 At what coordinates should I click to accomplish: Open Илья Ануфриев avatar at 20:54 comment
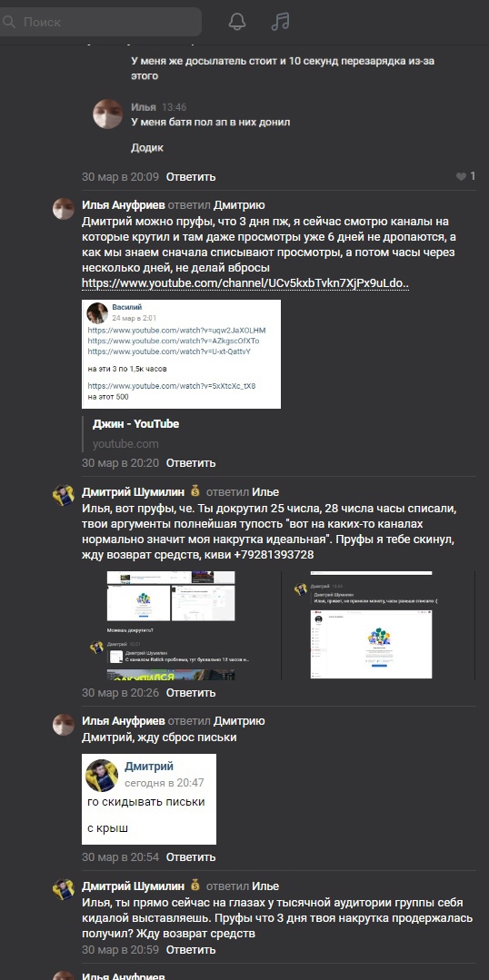point(63,724)
